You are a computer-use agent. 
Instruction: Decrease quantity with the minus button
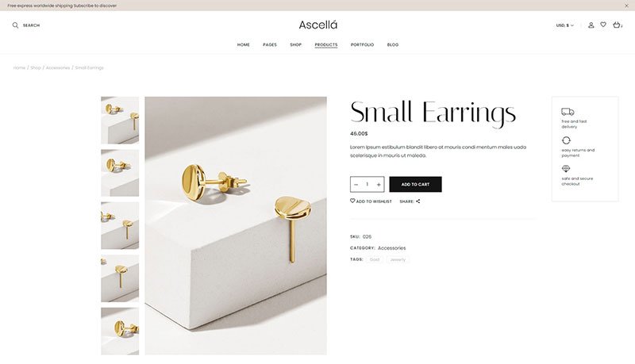[356, 185]
